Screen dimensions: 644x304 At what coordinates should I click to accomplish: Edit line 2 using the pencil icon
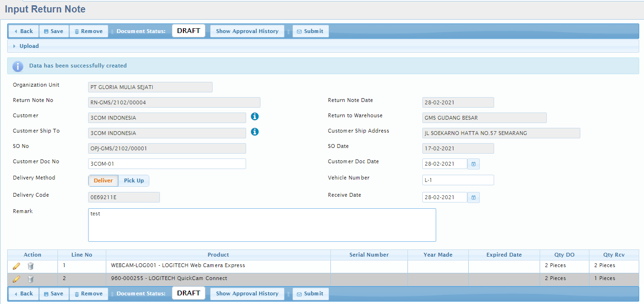[x=16, y=279]
